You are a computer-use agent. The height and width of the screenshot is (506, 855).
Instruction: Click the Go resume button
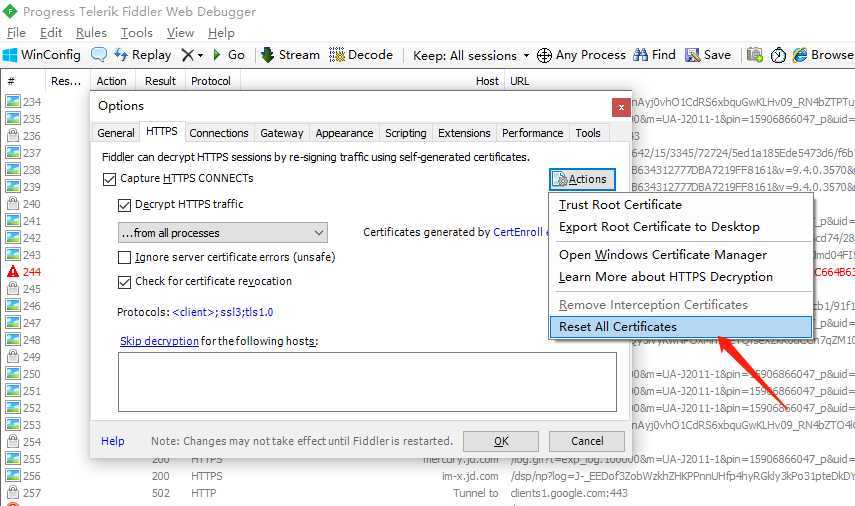point(229,55)
